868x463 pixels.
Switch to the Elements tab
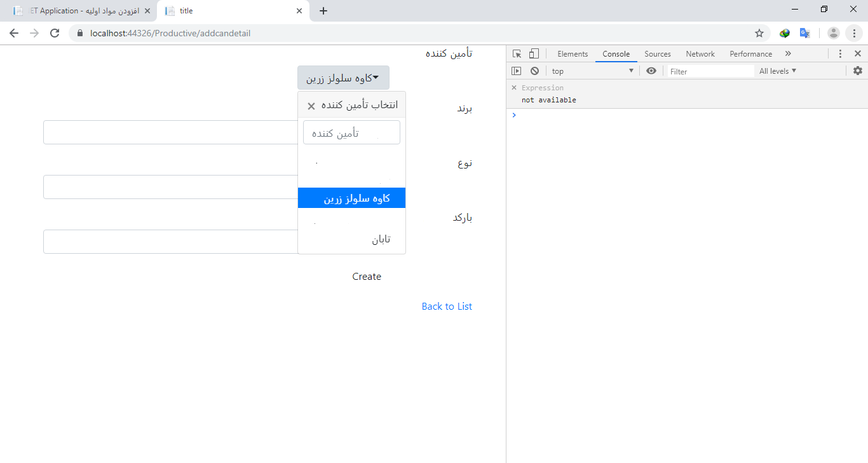pyautogui.click(x=573, y=54)
